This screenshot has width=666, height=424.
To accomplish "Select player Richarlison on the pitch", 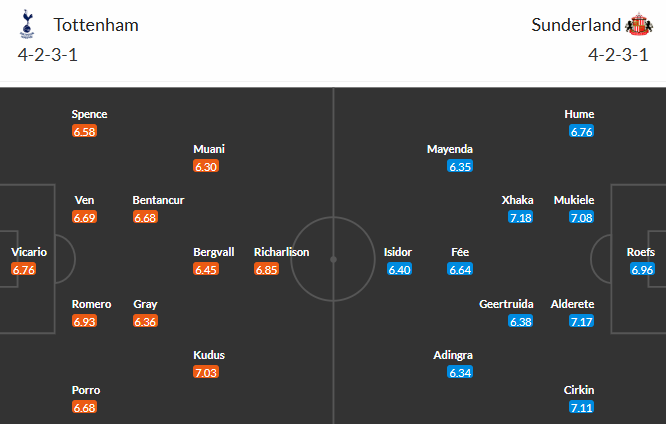I will pos(281,252).
